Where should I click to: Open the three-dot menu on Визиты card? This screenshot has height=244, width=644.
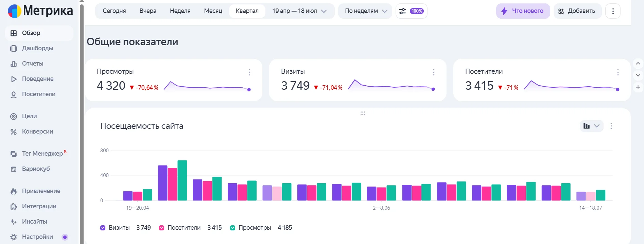coord(434,72)
